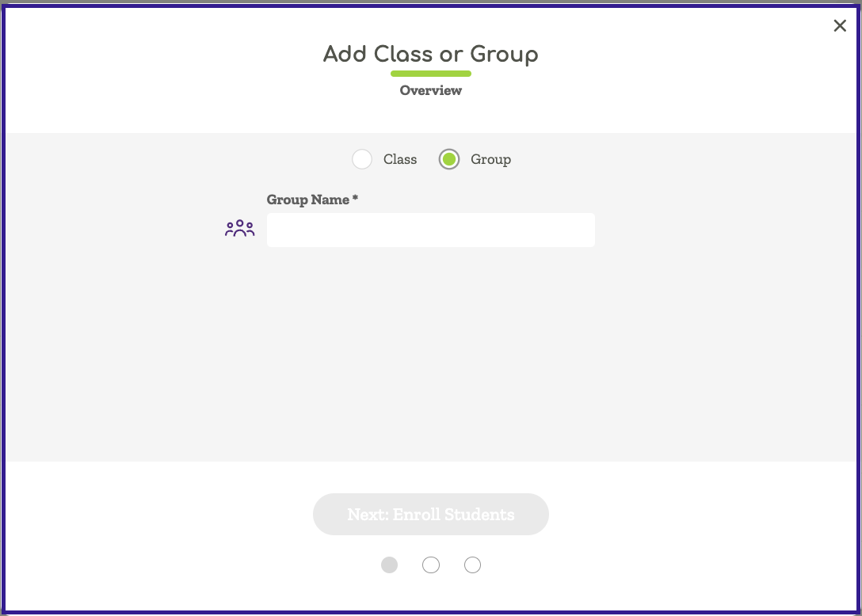The width and height of the screenshot is (862, 616).
Task: Click the group people icon beside Group Name
Action: (239, 228)
